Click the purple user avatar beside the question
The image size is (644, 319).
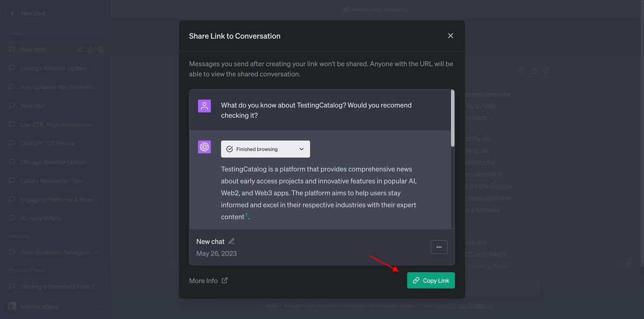click(204, 105)
